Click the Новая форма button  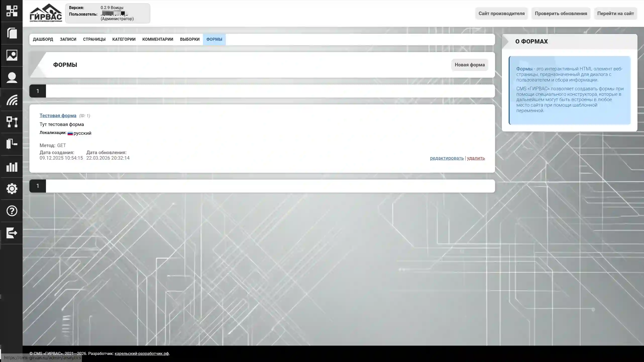(x=469, y=65)
